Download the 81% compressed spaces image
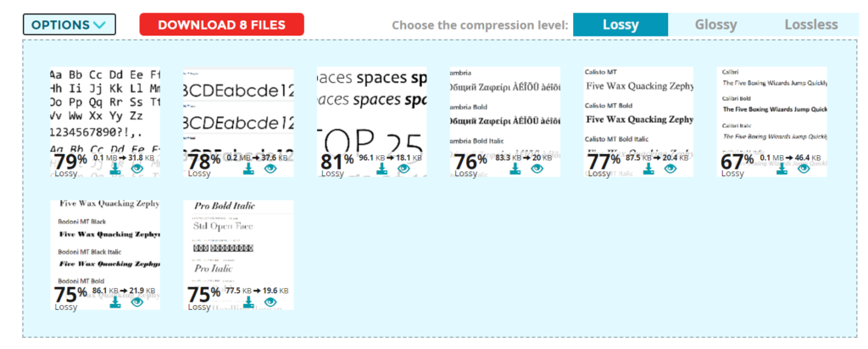Viewport: 868px width, 349px height. click(x=382, y=169)
